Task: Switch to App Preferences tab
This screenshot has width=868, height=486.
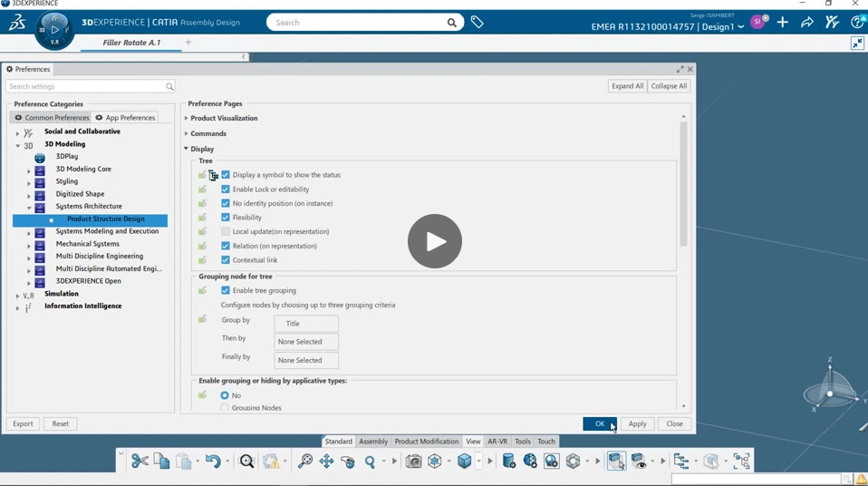Action: click(x=125, y=118)
